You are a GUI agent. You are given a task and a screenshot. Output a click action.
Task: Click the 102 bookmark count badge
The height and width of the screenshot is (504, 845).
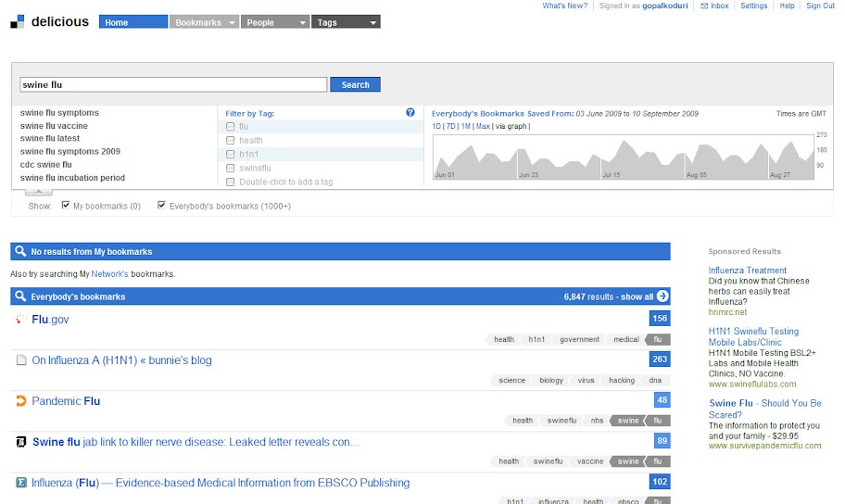tap(660, 482)
